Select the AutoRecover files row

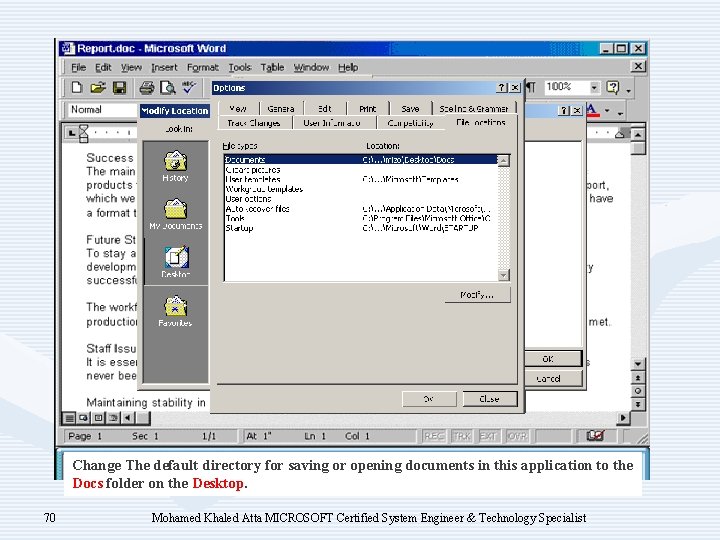[361, 208]
